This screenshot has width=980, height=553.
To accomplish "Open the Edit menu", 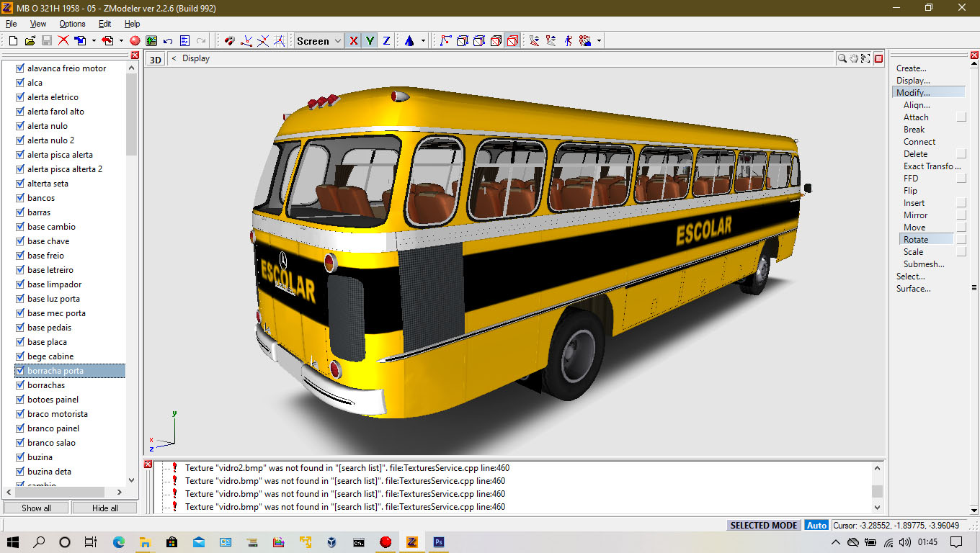I will pos(104,24).
